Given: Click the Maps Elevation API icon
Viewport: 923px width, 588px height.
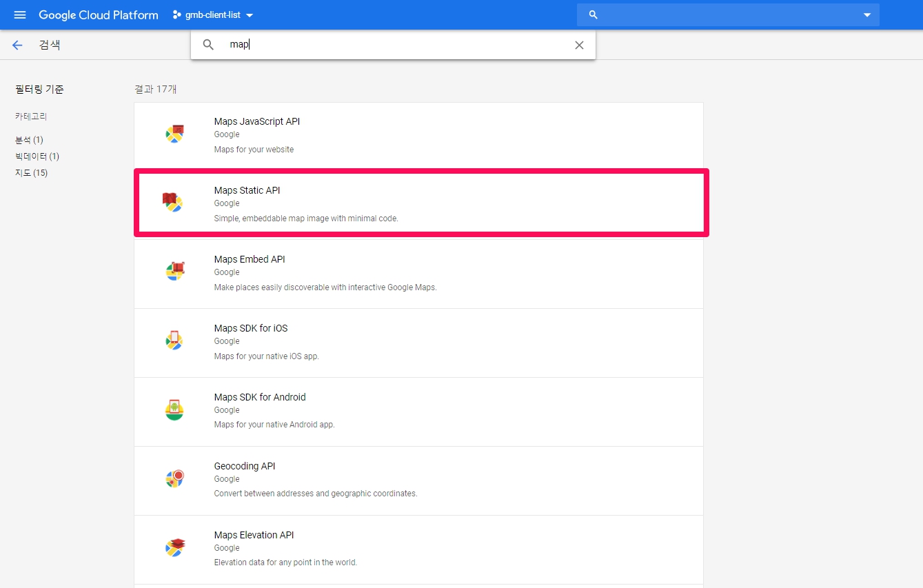Looking at the screenshot, I should pos(174,547).
